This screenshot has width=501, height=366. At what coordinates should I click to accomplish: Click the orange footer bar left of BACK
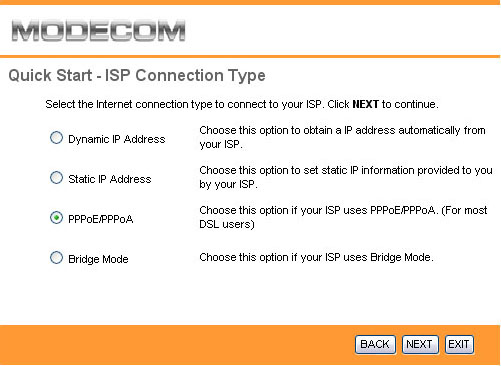coord(177,344)
